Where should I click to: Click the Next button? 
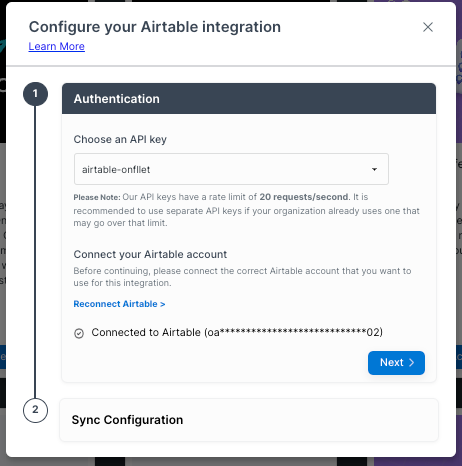pyautogui.click(x=396, y=363)
